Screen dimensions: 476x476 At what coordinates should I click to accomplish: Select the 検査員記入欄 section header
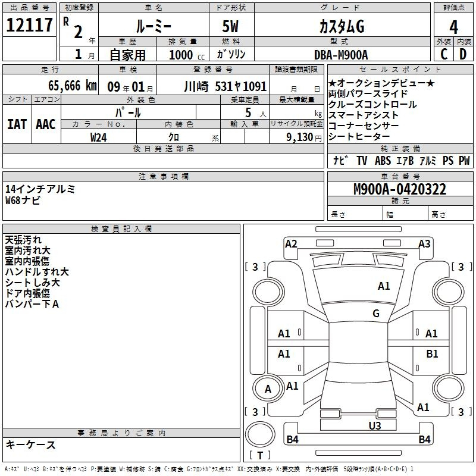[x=121, y=229]
